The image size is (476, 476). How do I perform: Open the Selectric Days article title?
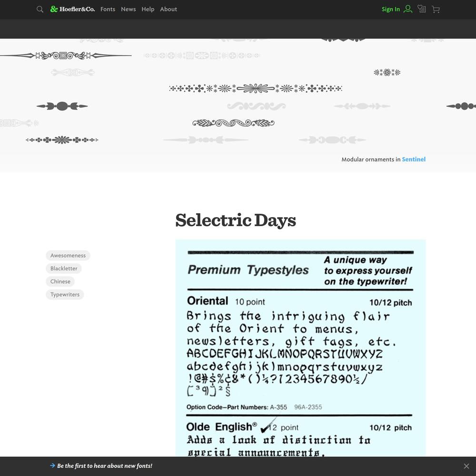(x=236, y=220)
